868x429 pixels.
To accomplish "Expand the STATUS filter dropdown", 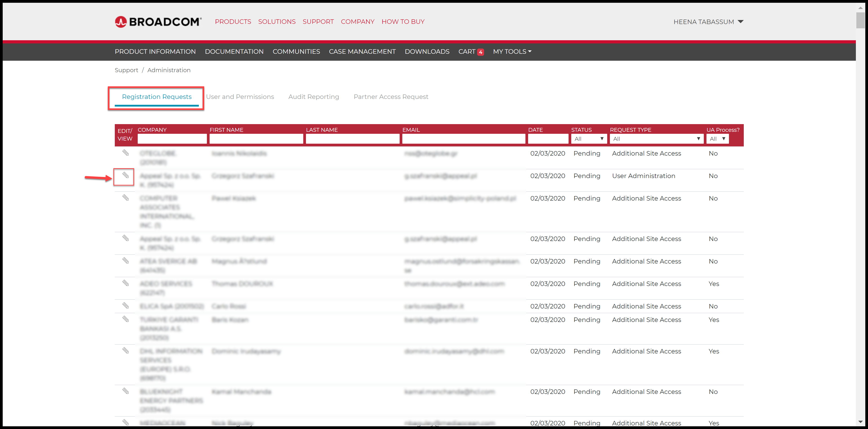I will coord(589,139).
